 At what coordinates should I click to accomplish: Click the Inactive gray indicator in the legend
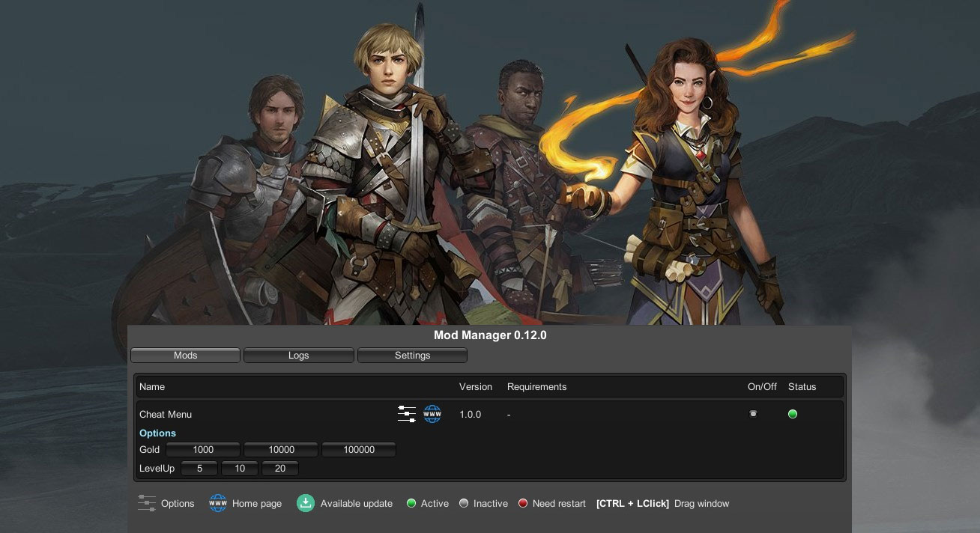[x=463, y=503]
